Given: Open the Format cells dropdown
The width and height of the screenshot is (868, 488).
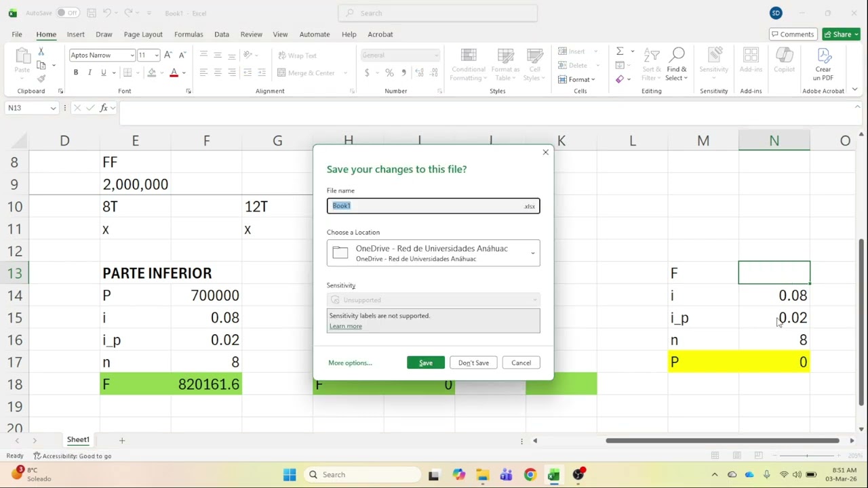Looking at the screenshot, I should 577,79.
